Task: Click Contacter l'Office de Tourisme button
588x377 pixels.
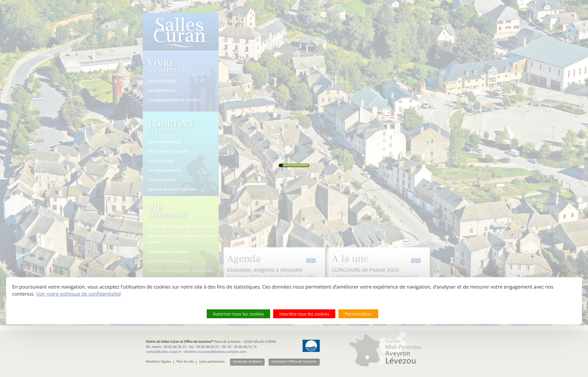Action: point(294,362)
